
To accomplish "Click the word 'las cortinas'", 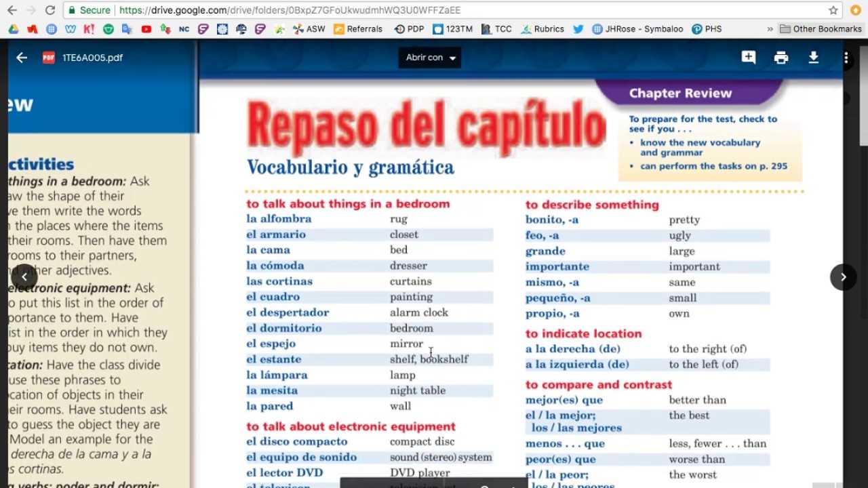I will pyautogui.click(x=279, y=281).
